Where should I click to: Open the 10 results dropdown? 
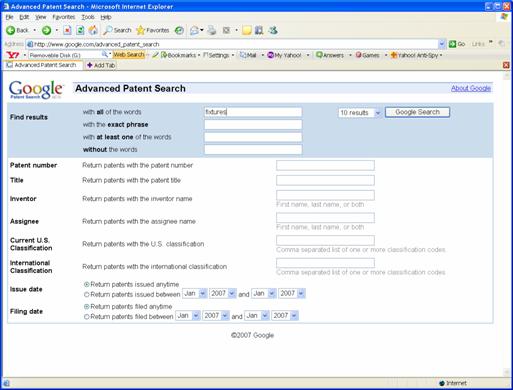(x=360, y=113)
